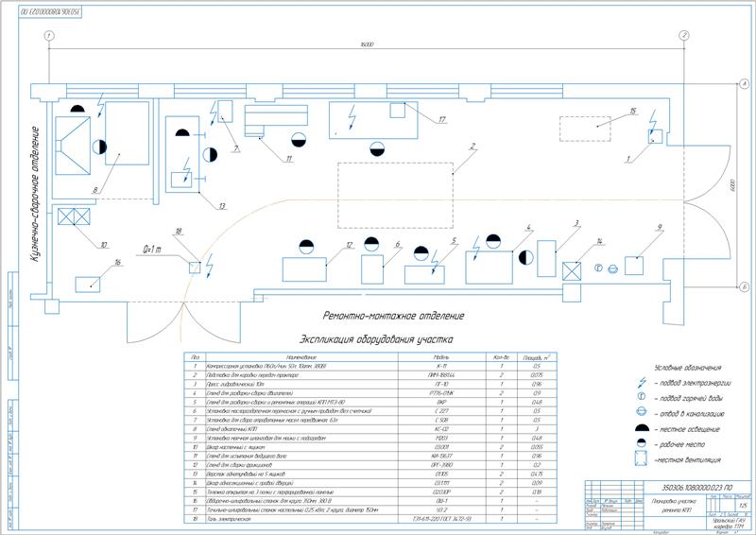This screenshot has height=535, width=756.
Task: Click 'Таль электрическая' in table row 18
Action: [229, 519]
